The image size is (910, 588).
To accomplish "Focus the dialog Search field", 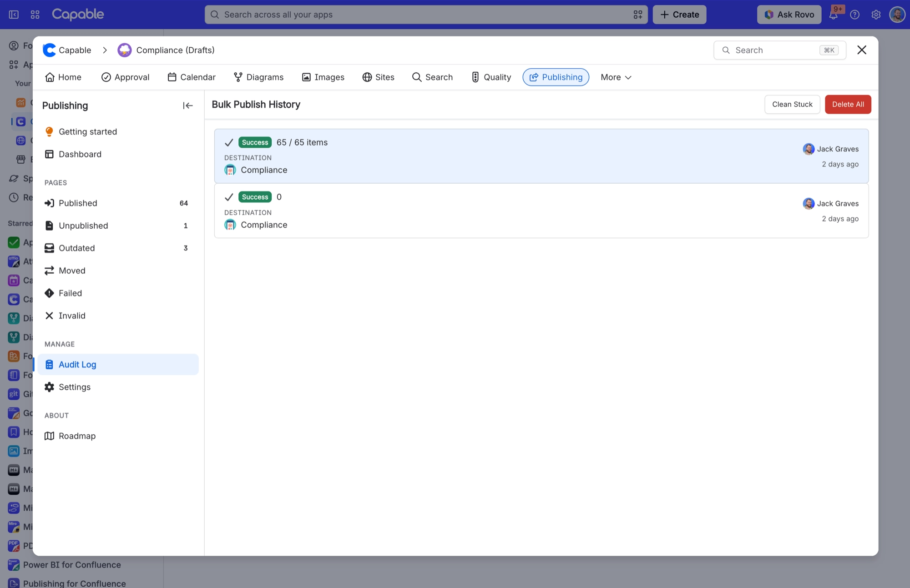I will tap(779, 50).
